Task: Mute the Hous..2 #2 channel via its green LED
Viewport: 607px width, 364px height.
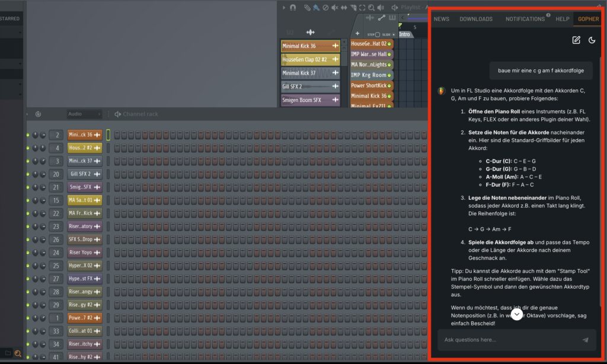Action: click(x=28, y=148)
